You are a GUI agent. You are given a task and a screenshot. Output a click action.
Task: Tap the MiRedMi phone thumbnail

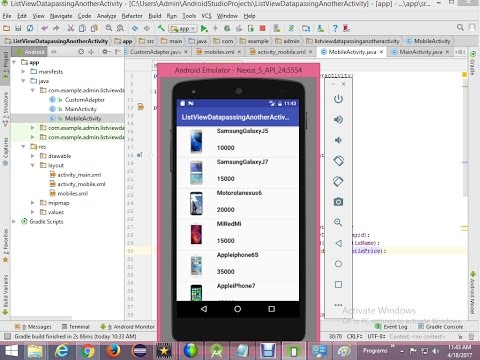point(196,234)
